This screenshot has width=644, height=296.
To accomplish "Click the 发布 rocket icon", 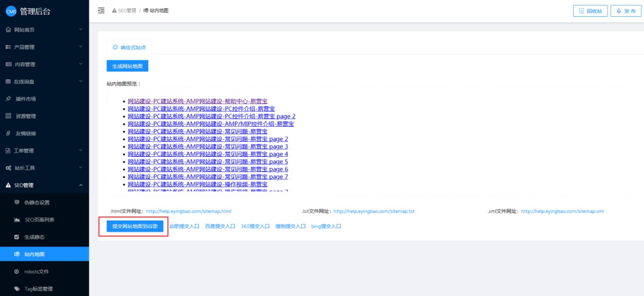I will click(619, 11).
